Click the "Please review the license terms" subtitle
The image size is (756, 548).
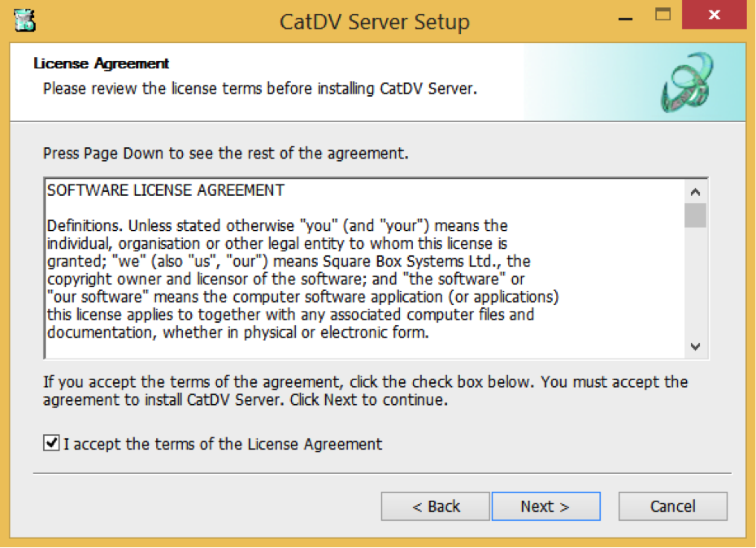tap(259, 88)
